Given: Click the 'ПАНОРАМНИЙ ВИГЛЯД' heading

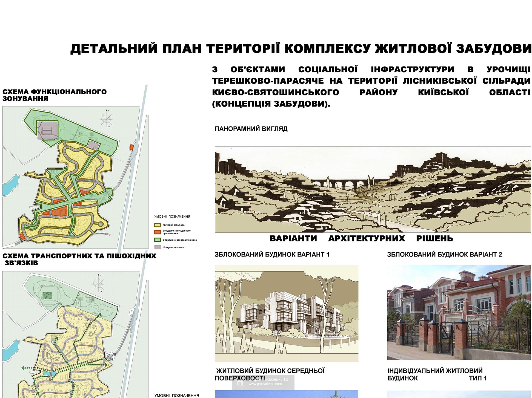Looking at the screenshot, I should tap(251, 129).
